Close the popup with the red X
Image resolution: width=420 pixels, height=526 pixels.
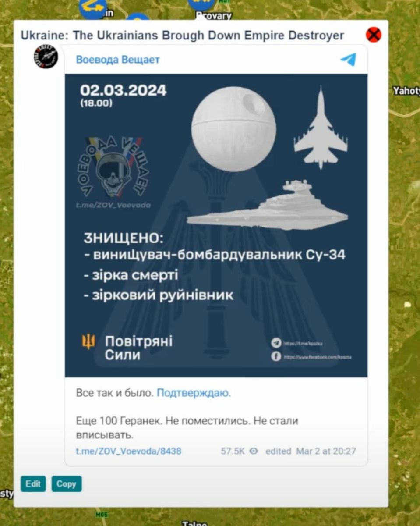(x=374, y=35)
